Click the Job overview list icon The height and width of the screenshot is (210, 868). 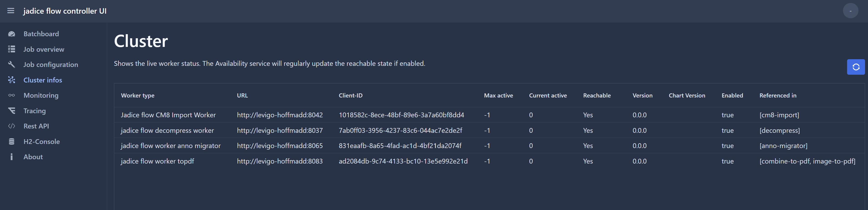tap(11, 49)
